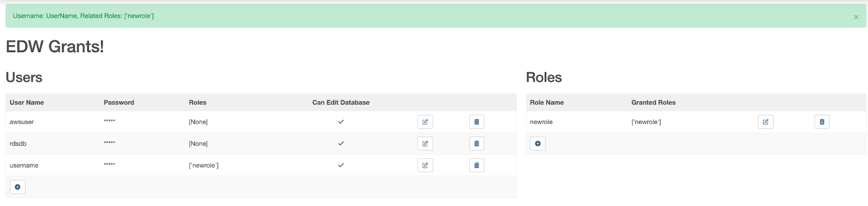Screen dimensions: 868x206
Task: Edit the newrole role
Action: (x=765, y=122)
